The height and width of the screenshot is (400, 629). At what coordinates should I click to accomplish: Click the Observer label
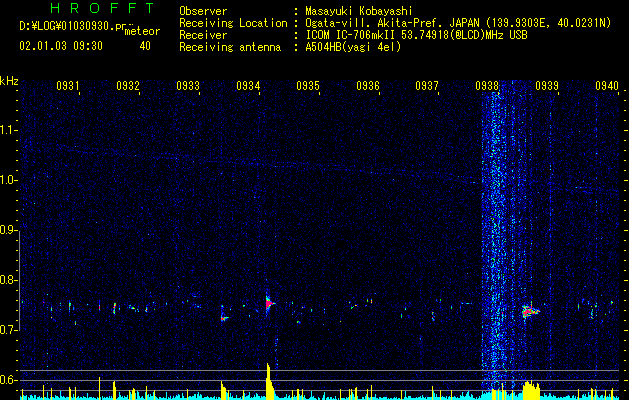[203, 11]
